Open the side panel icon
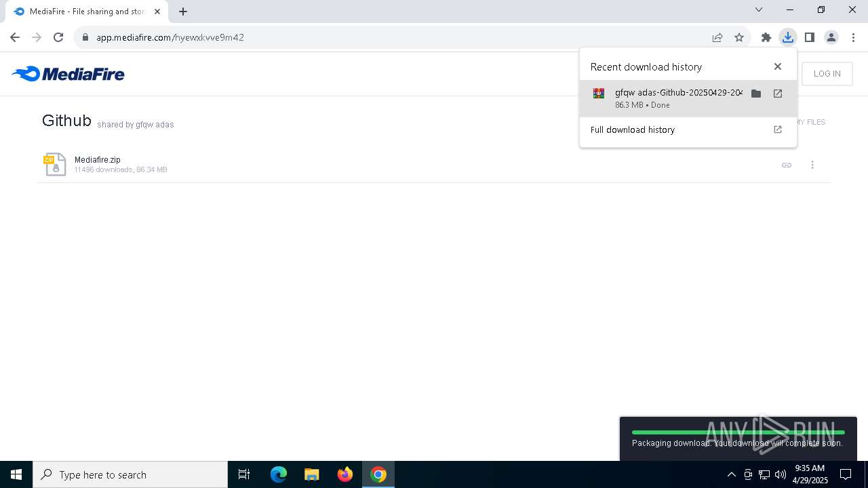Screen dimensions: 868x488 click(x=809, y=37)
